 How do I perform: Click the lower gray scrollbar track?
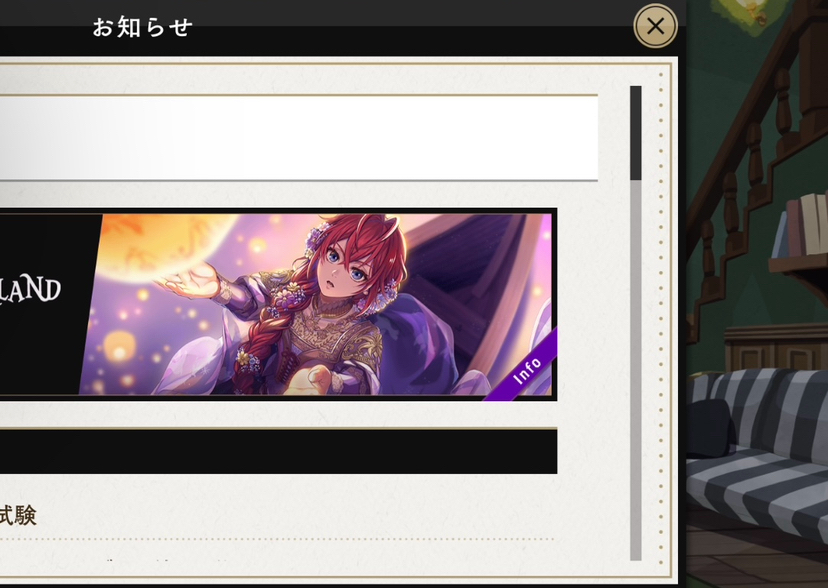pos(636,371)
